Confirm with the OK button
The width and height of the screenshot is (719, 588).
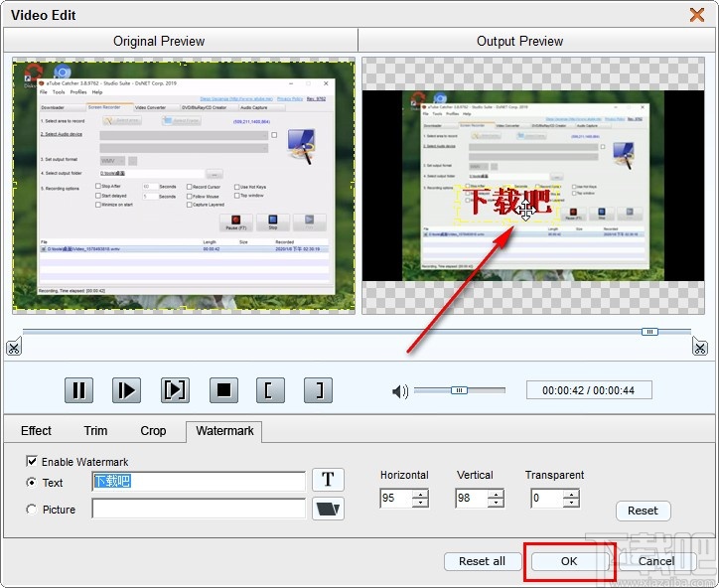click(x=569, y=561)
